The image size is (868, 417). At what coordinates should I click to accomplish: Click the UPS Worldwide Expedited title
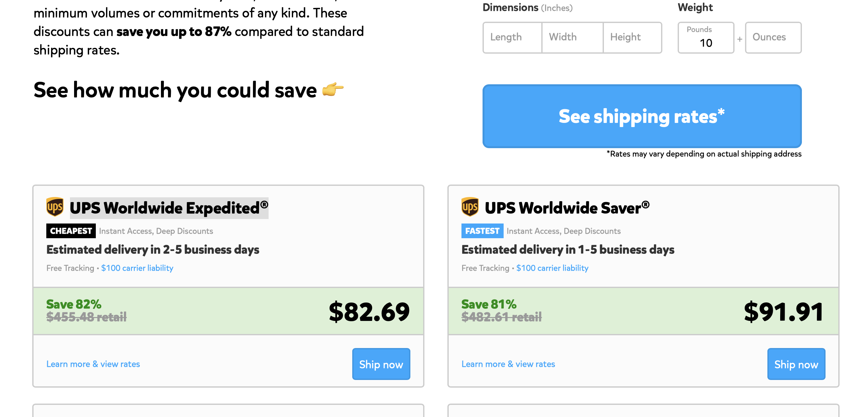click(169, 208)
